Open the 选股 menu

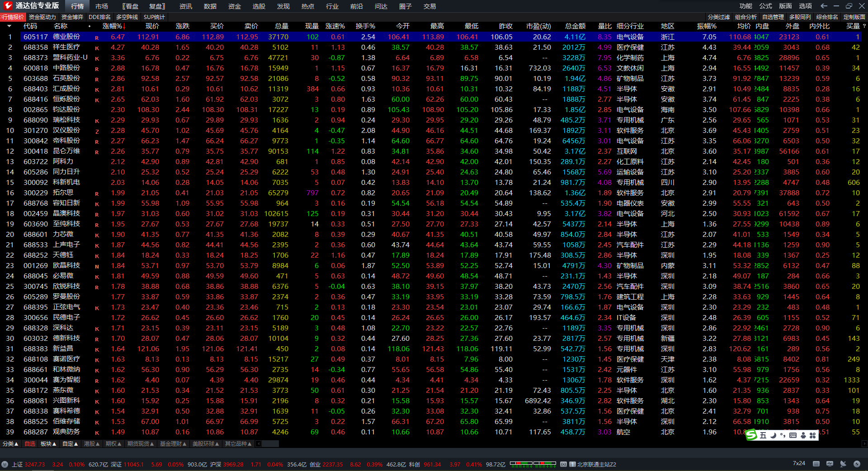click(259, 6)
